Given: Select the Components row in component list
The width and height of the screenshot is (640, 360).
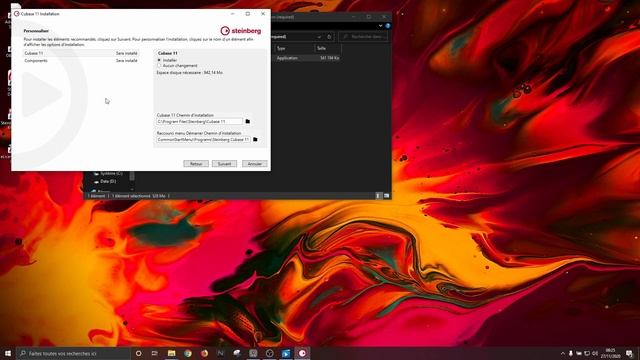Looking at the screenshot, I should point(81,60).
